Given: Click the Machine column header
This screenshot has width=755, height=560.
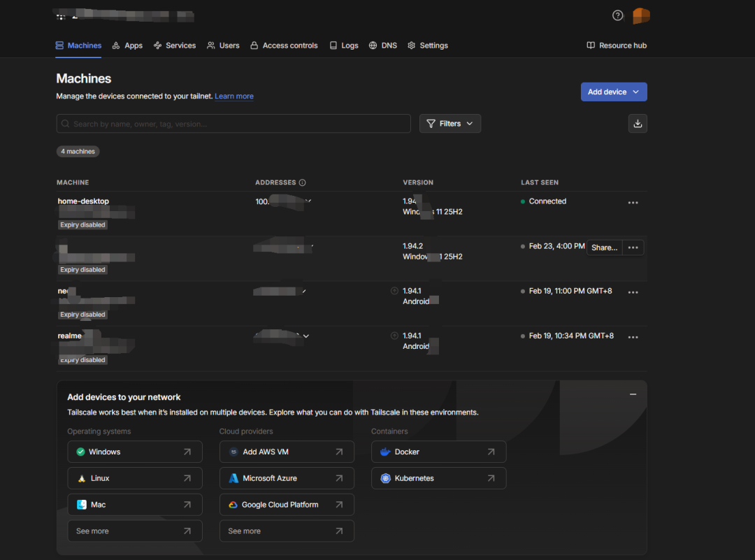Looking at the screenshot, I should click(73, 182).
